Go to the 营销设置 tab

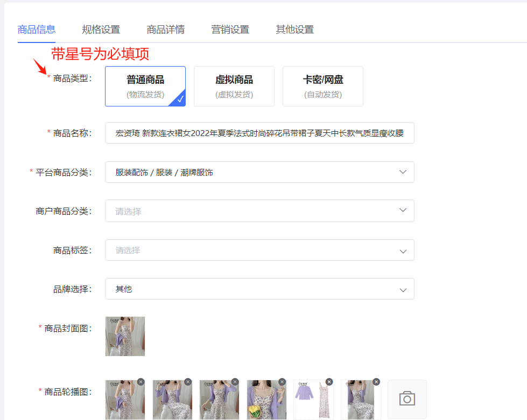click(x=230, y=30)
